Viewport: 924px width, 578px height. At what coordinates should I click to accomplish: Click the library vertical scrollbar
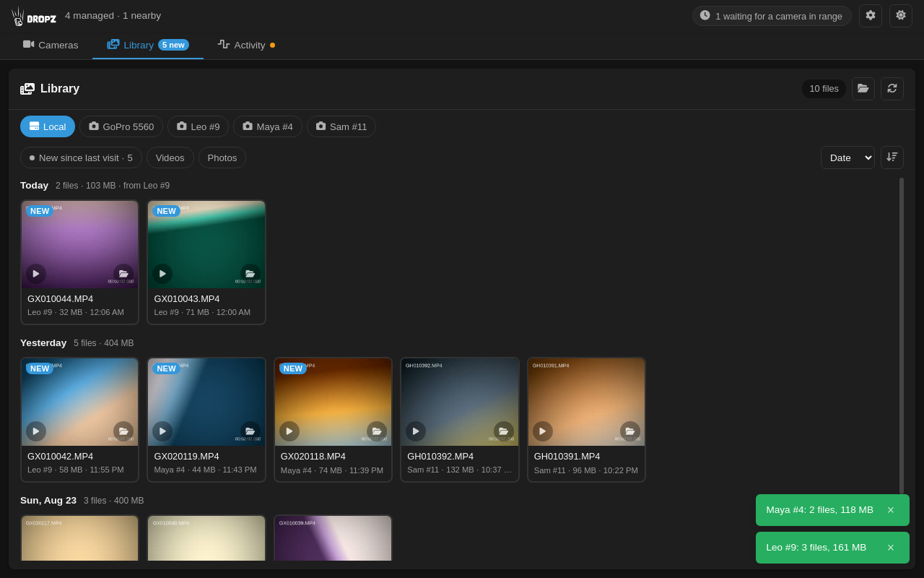pos(902,336)
